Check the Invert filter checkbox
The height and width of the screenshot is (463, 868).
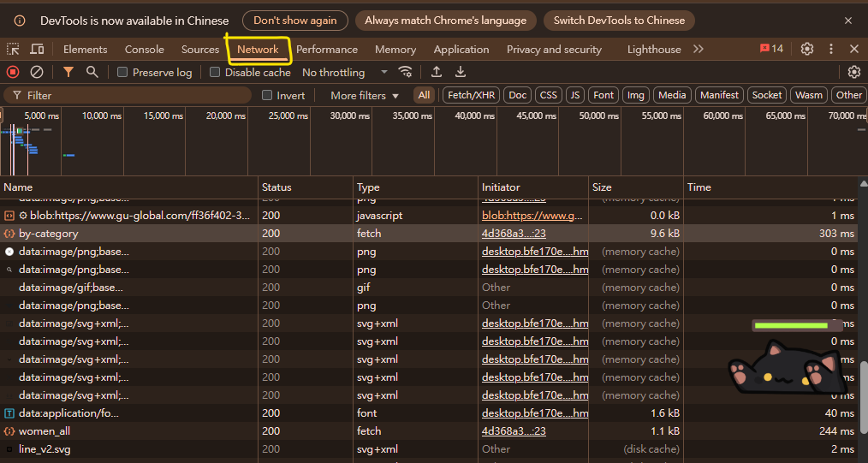tap(267, 95)
